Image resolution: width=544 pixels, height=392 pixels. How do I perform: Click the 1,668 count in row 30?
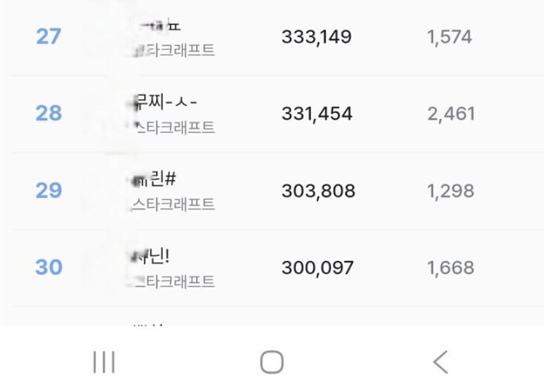point(451,268)
